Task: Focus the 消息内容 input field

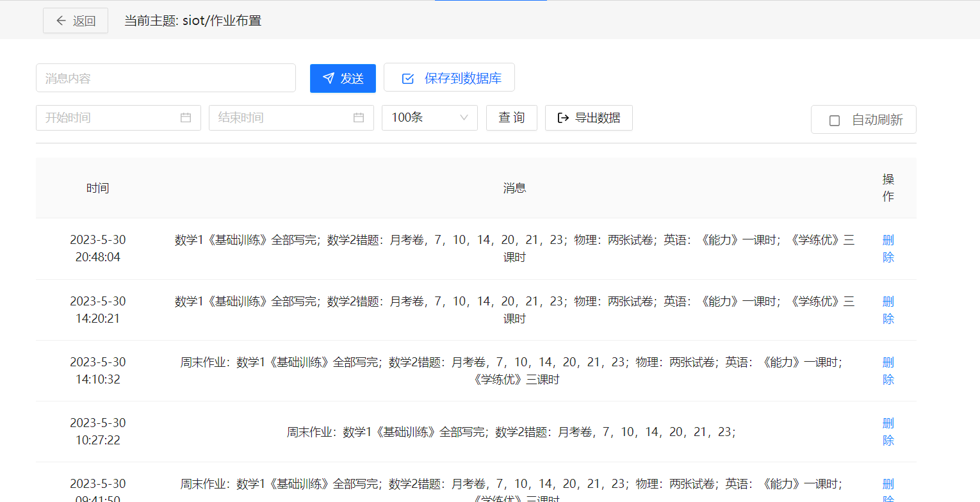Action: pos(166,78)
